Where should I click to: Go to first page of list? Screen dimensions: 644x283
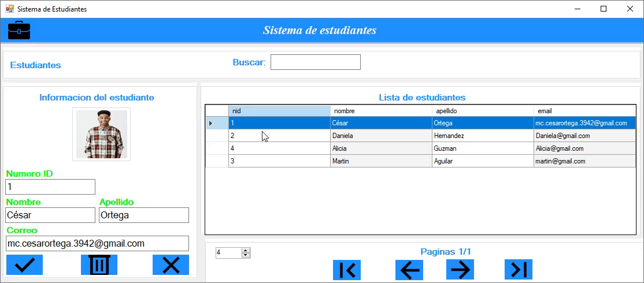coord(347,270)
